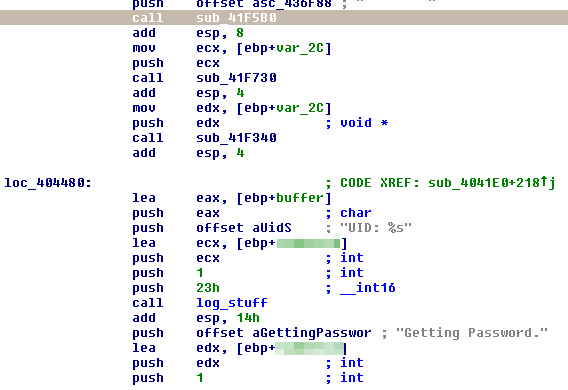Click 'call' mnemonic on the log_stuff line
568x390 pixels.
point(148,303)
